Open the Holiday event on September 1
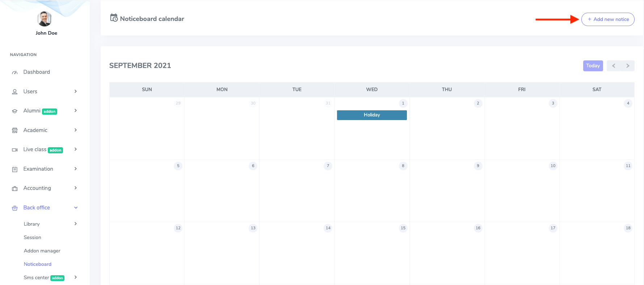Image resolution: width=644 pixels, height=285 pixels. click(x=372, y=115)
